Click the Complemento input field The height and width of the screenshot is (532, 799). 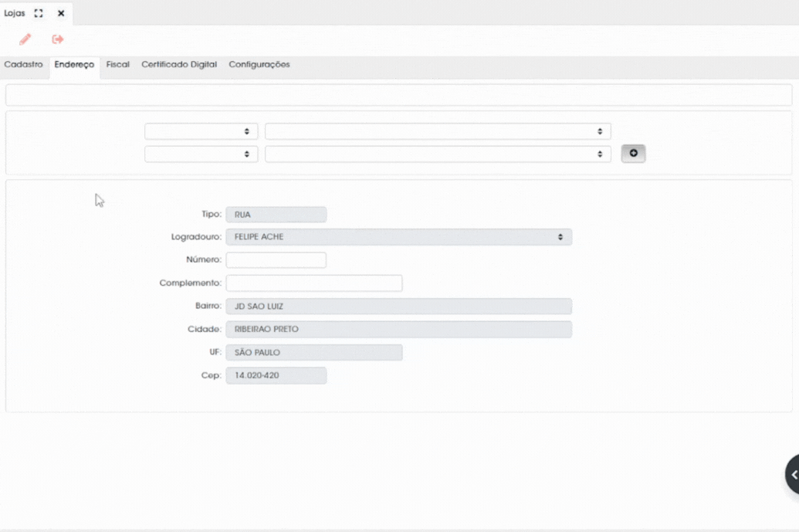314,283
